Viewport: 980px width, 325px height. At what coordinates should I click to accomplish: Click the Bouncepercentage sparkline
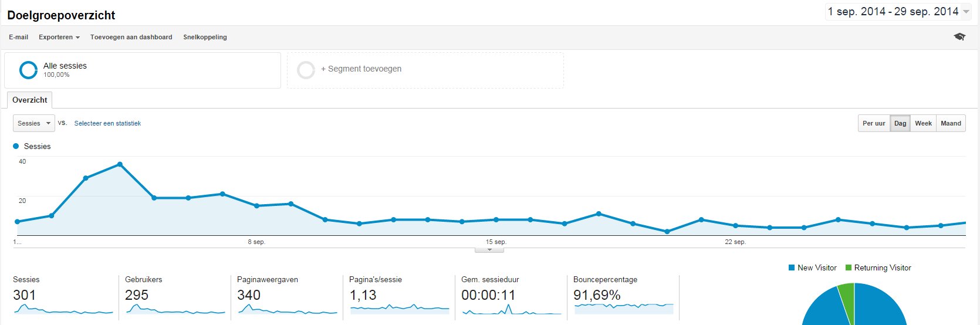(623, 309)
